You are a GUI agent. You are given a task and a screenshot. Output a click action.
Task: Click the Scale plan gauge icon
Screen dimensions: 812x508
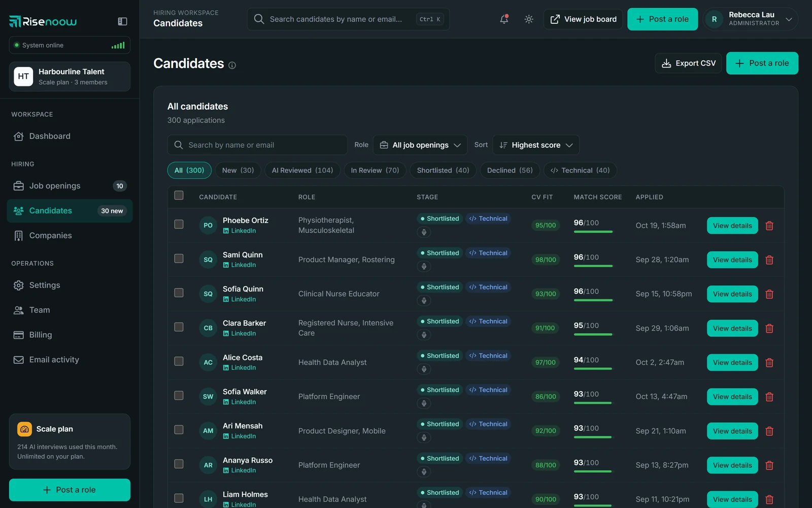(24, 429)
